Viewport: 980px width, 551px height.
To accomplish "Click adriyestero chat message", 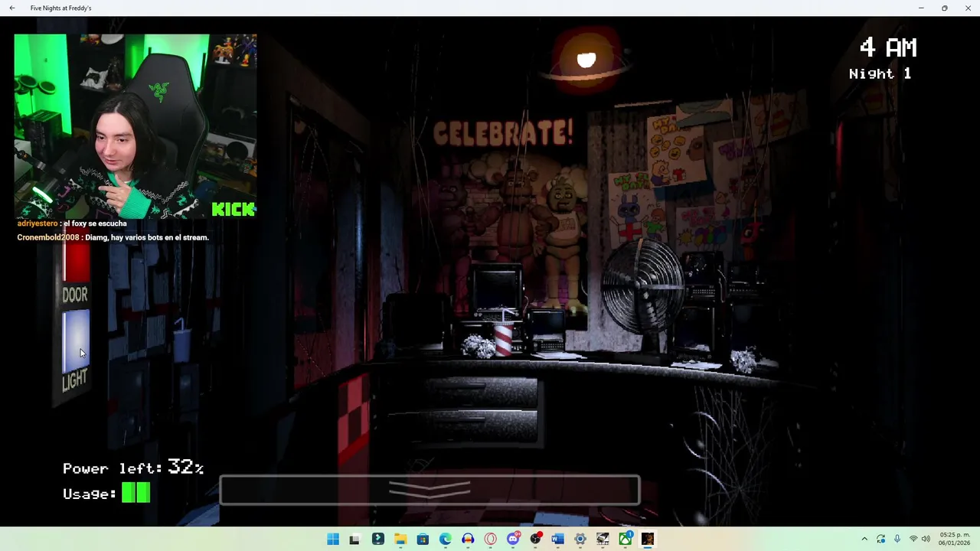I will click(72, 223).
